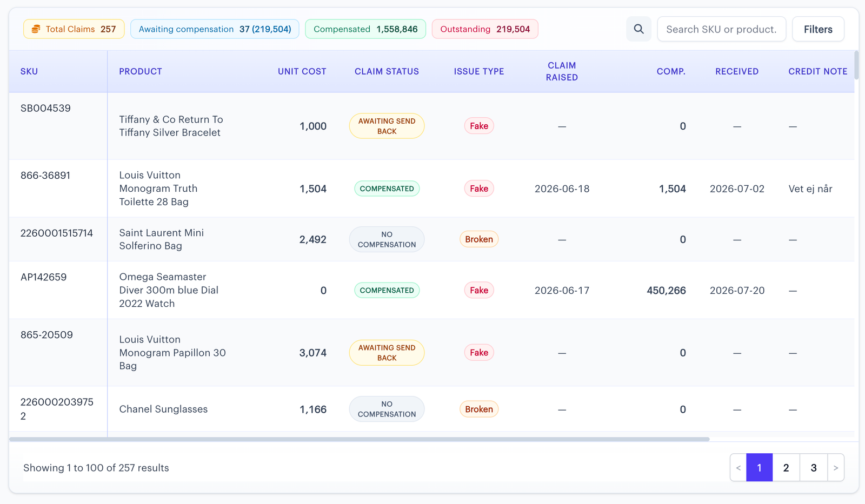
Task: Click Fake issue tag for Omega Seamaster
Action: click(x=479, y=290)
